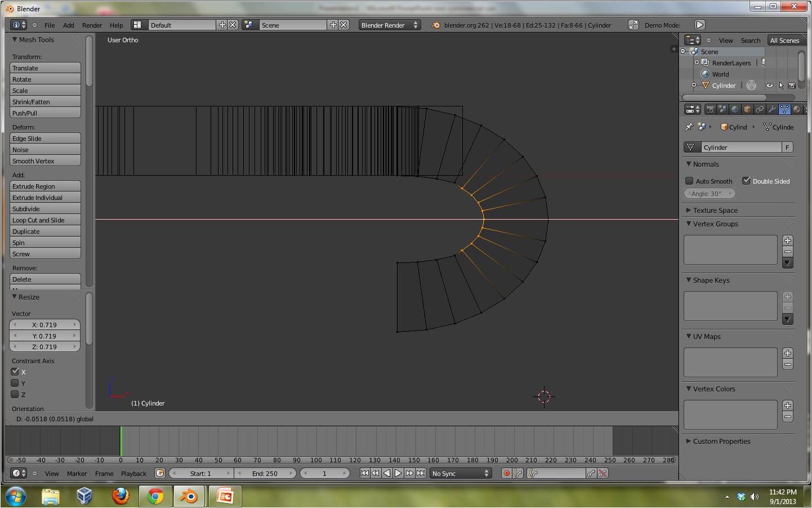The width and height of the screenshot is (812, 508).
Task: Open the timeline Marker menu
Action: pyautogui.click(x=77, y=473)
